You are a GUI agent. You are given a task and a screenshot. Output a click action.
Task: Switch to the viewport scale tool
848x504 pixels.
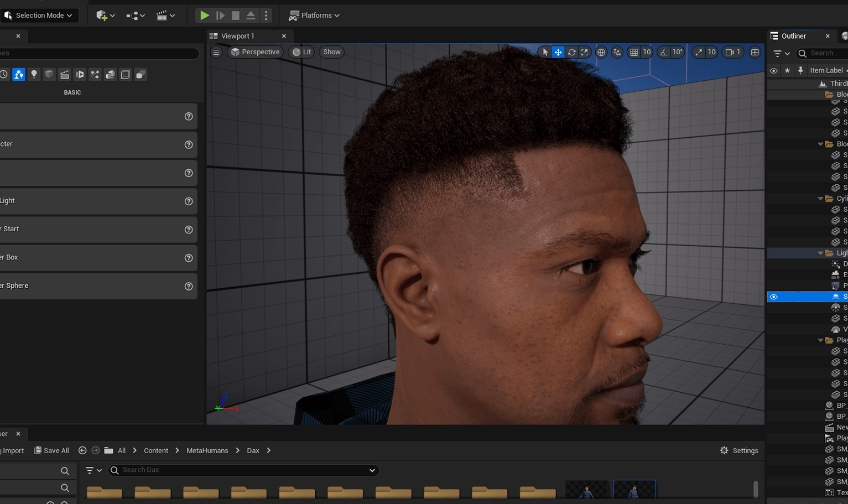(585, 52)
